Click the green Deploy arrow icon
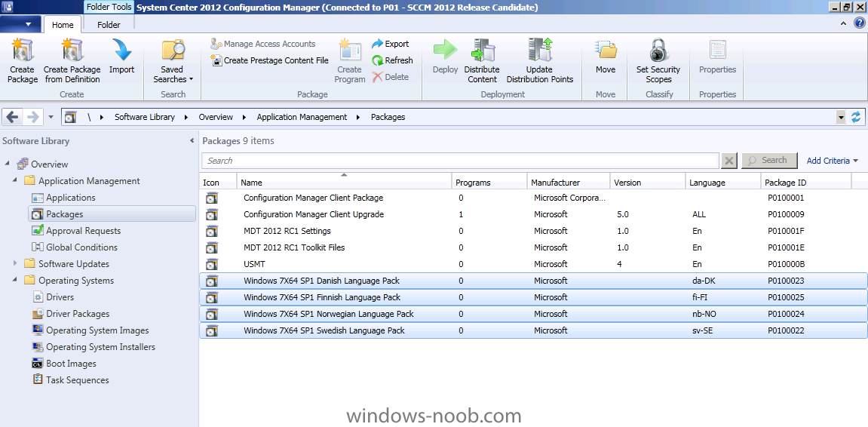Viewport: 868px width, 427px height. click(x=445, y=49)
